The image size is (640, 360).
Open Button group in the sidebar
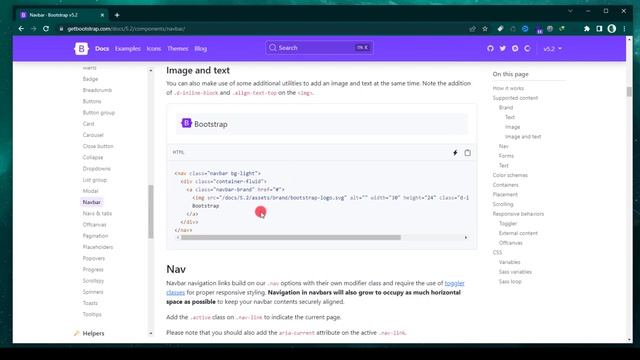[x=99, y=112]
